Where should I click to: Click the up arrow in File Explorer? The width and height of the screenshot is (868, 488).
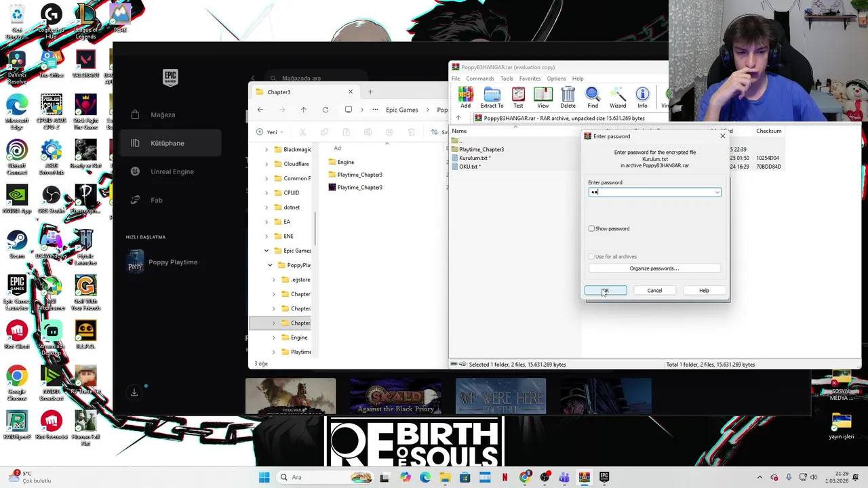point(303,110)
